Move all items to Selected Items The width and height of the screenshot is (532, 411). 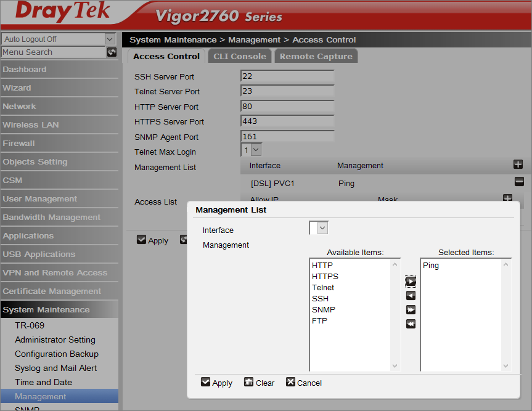pos(411,309)
